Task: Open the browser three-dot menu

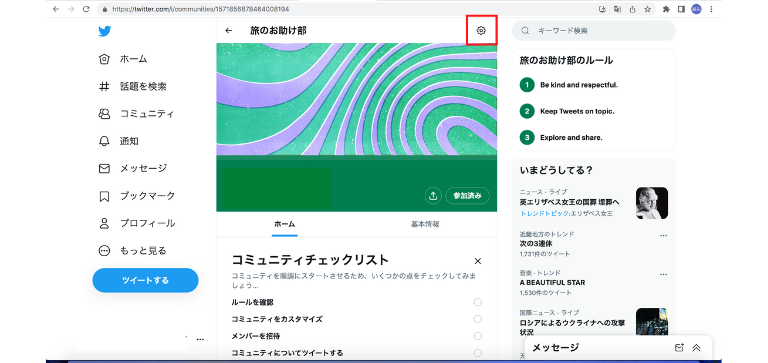Action: [x=711, y=9]
